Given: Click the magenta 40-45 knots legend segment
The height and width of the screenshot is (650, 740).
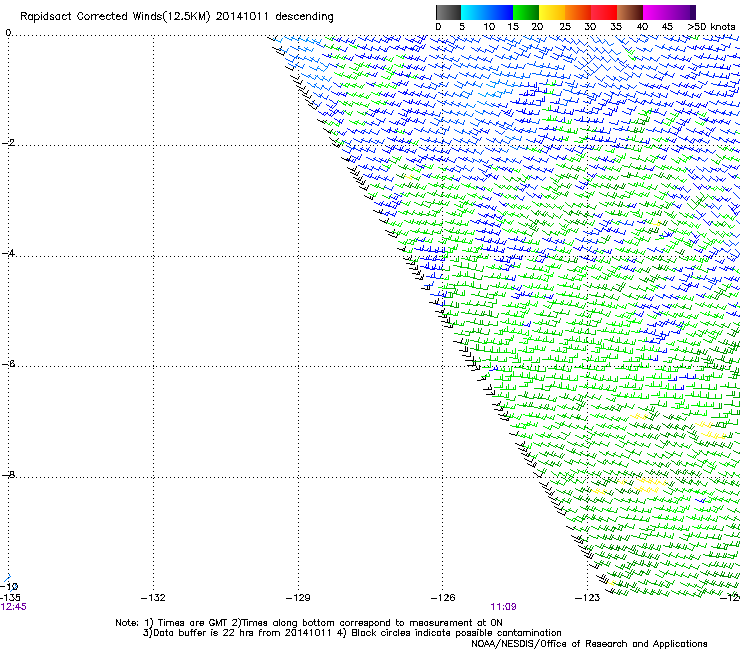Looking at the screenshot, I should (656, 12).
